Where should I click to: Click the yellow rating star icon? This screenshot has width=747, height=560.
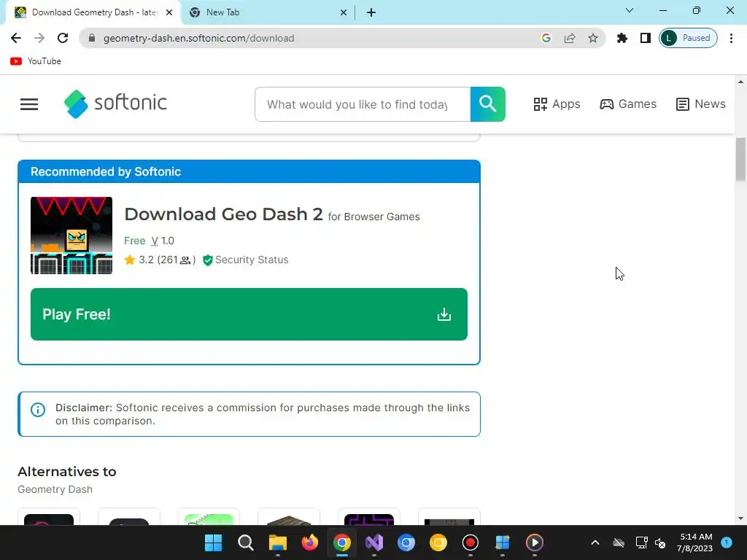tap(130, 260)
